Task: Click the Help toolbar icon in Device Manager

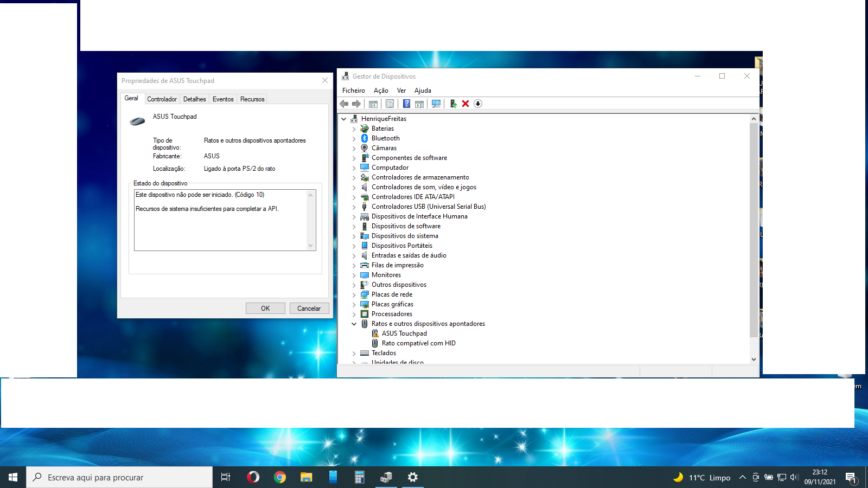Action: click(406, 104)
